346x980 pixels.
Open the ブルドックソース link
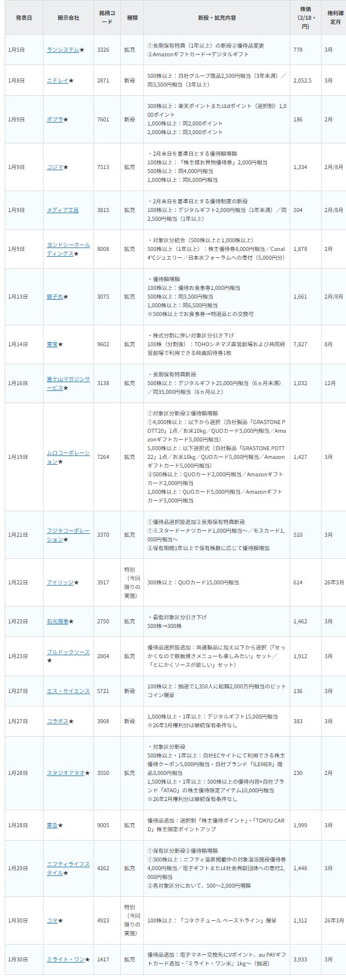tap(69, 652)
